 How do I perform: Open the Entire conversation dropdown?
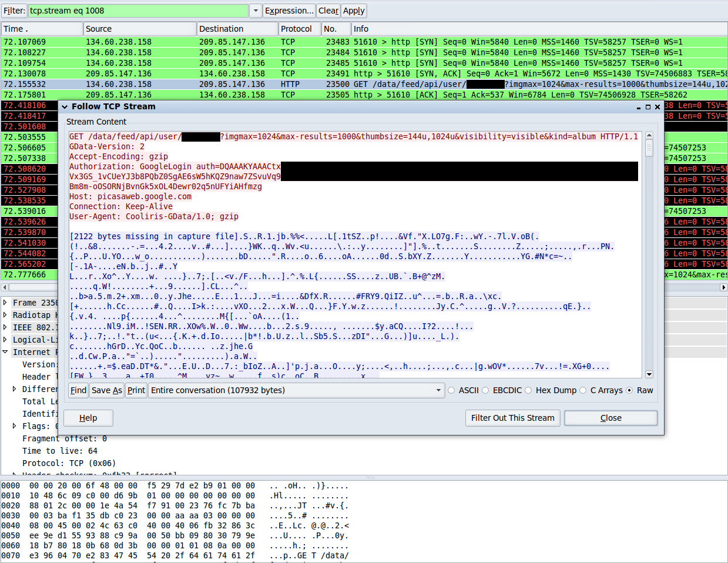296,390
